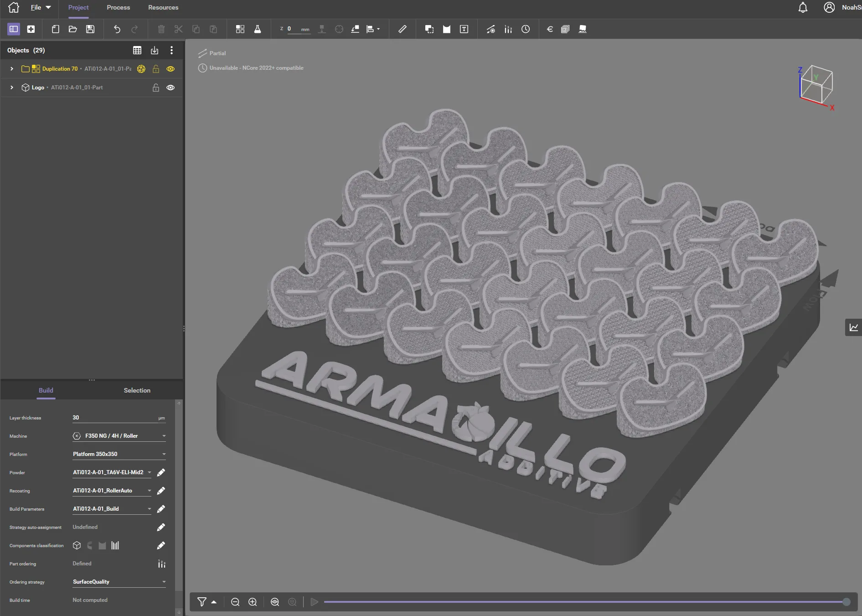The width and height of the screenshot is (862, 616).
Task: Expand the layer filter options
Action: pos(214,602)
